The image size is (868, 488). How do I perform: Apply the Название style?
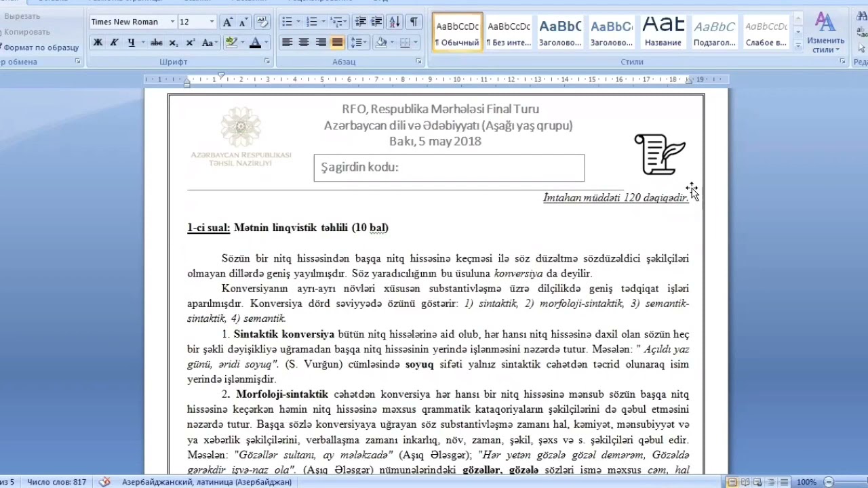pos(663,33)
